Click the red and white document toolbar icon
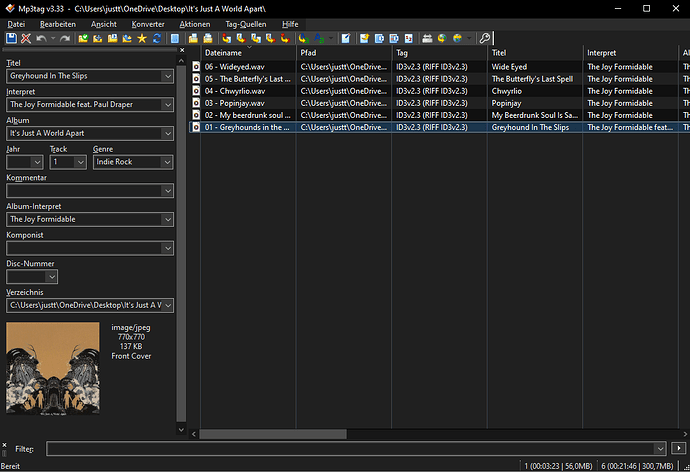This screenshot has width=690, height=472. [409, 38]
